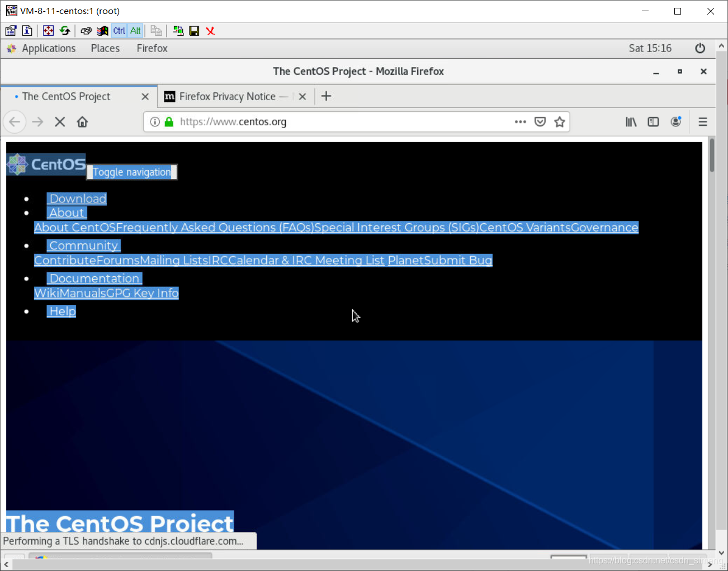The width and height of the screenshot is (728, 571).
Task: Toggle the Ctrl key state button
Action: 119,31
